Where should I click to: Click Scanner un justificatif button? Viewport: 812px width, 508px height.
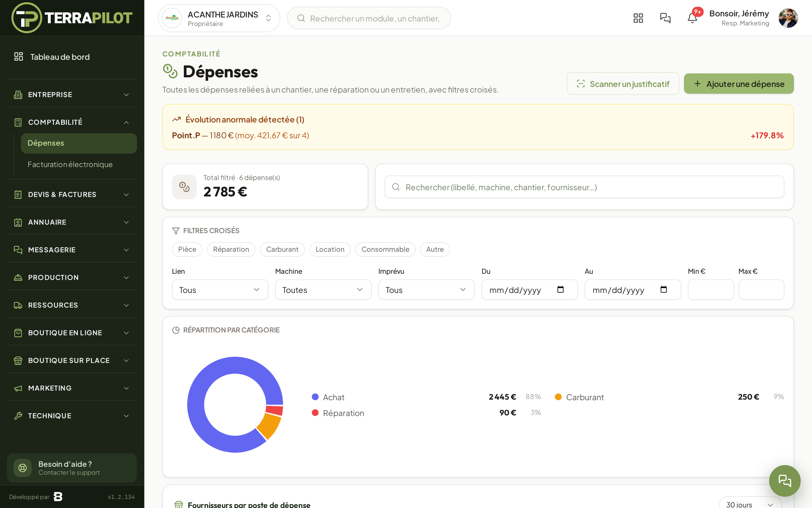pos(623,84)
